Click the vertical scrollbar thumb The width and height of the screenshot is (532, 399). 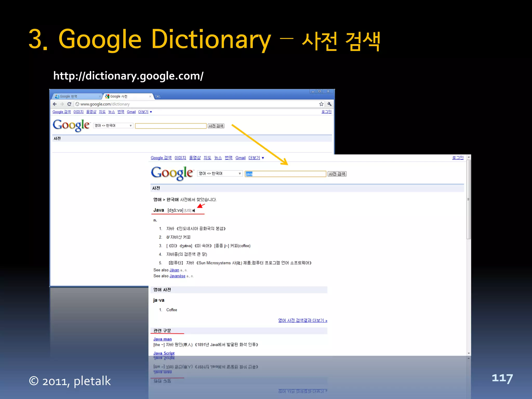(x=469, y=199)
